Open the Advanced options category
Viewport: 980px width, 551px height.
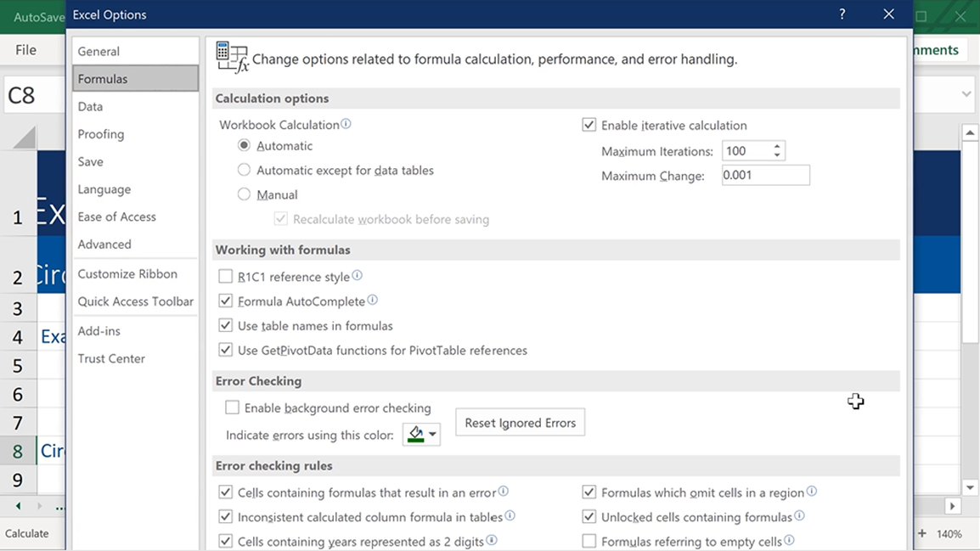(x=104, y=245)
